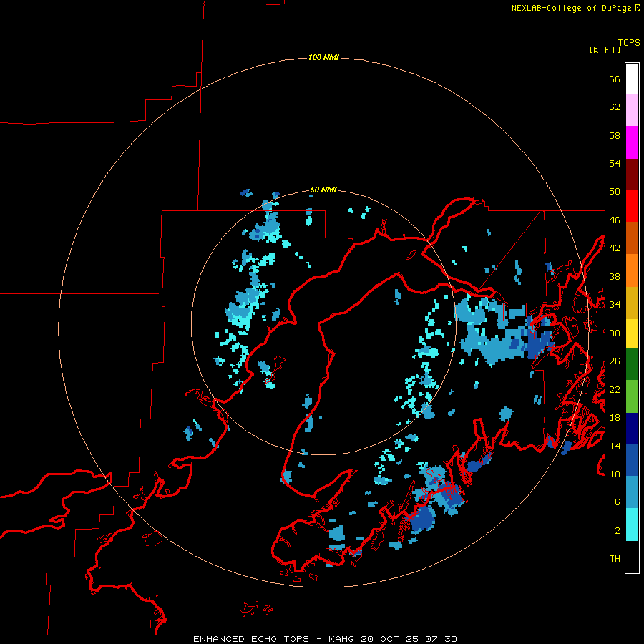Screen dimensions: 644x644
Task: Click the 100 NMI range ring label
Action: [x=323, y=57]
